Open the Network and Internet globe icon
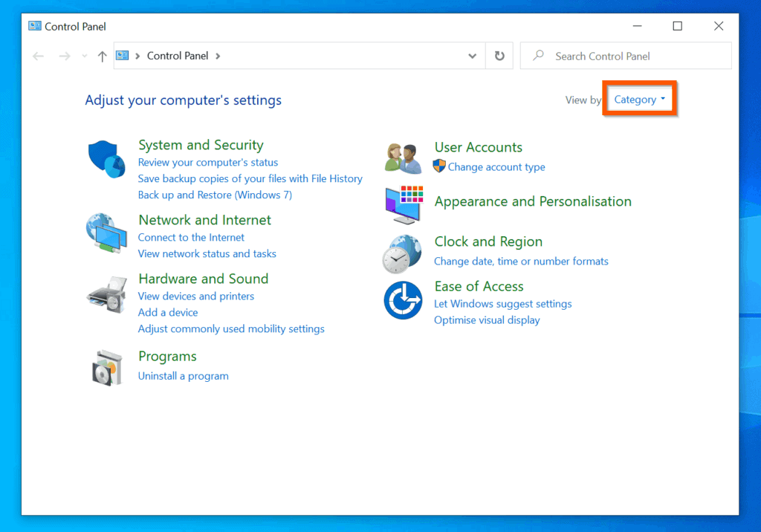The width and height of the screenshot is (761, 532). (107, 233)
